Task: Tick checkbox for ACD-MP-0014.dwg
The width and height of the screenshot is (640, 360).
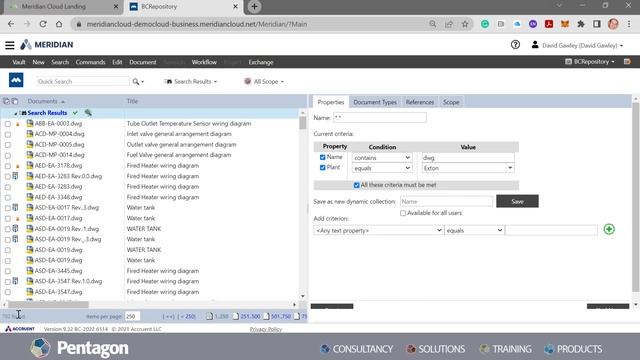Action: coord(8,156)
